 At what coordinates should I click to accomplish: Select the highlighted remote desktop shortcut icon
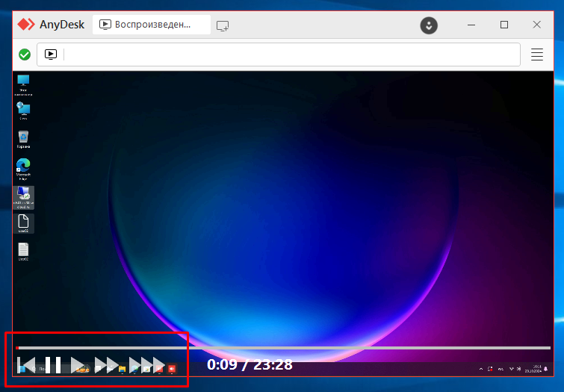click(x=23, y=197)
